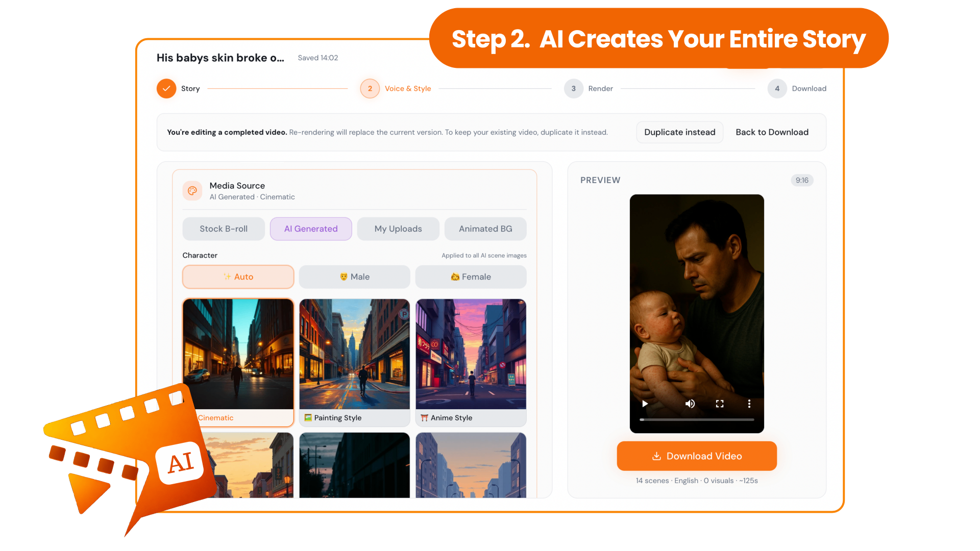Screen dimensions: 980x551
Task: Select the Anime Style thumbnail
Action: pos(471,362)
